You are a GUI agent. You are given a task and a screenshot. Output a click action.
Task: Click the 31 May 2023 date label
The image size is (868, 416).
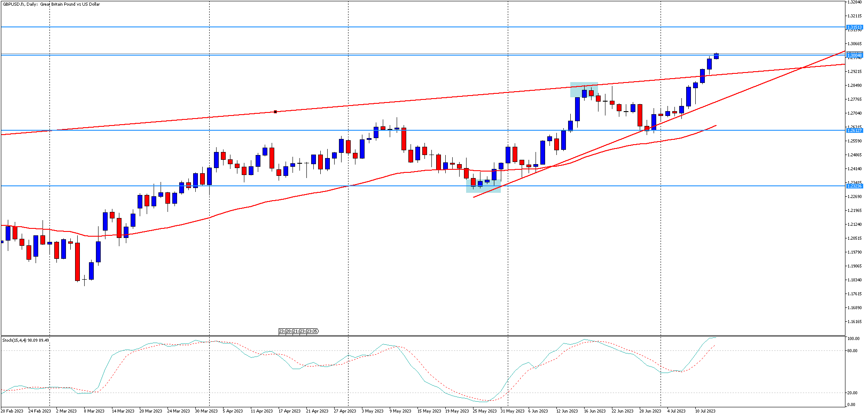coord(513,411)
